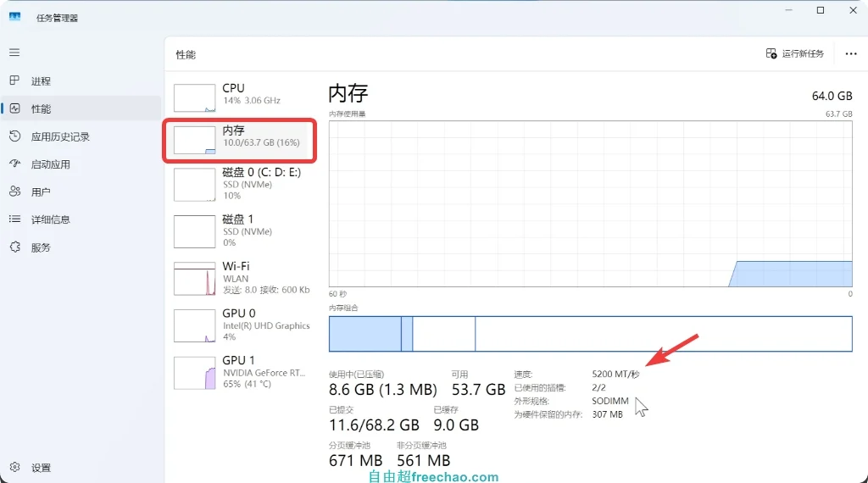Click the Task Manager app icon in title bar
Image resolution: width=868 pixels, height=483 pixels.
click(15, 17)
